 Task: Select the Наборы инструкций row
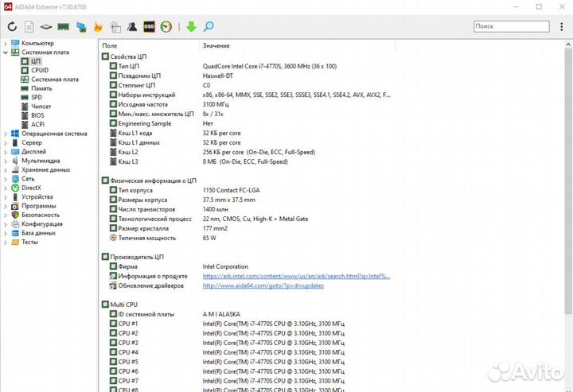point(246,95)
